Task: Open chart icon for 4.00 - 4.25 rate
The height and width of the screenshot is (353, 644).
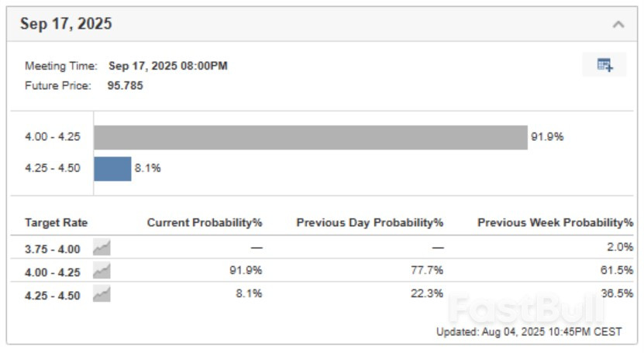Action: tap(102, 271)
